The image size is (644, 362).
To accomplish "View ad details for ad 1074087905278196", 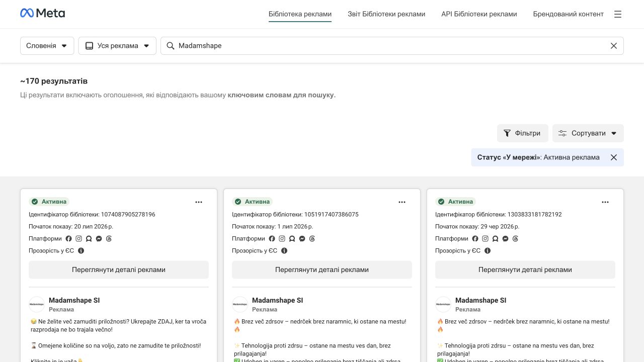I will click(x=119, y=270).
